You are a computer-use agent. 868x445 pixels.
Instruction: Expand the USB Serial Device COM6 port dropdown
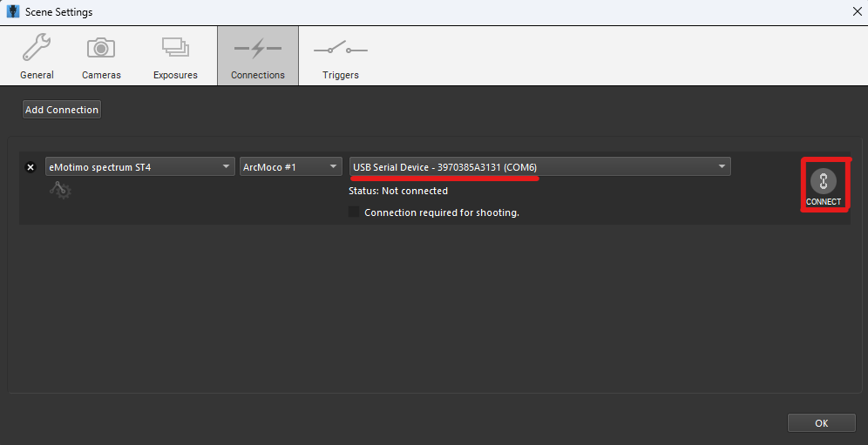click(x=539, y=166)
